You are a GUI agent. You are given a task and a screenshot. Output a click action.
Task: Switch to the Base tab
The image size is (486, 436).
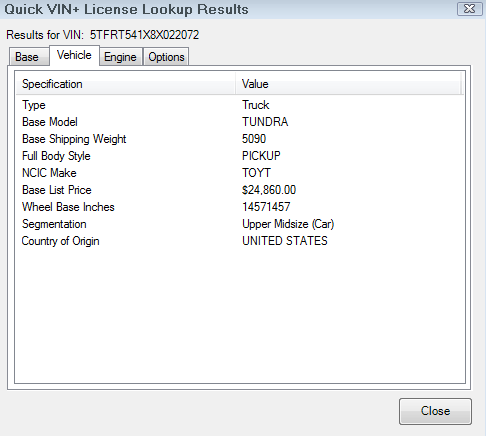coord(27,57)
